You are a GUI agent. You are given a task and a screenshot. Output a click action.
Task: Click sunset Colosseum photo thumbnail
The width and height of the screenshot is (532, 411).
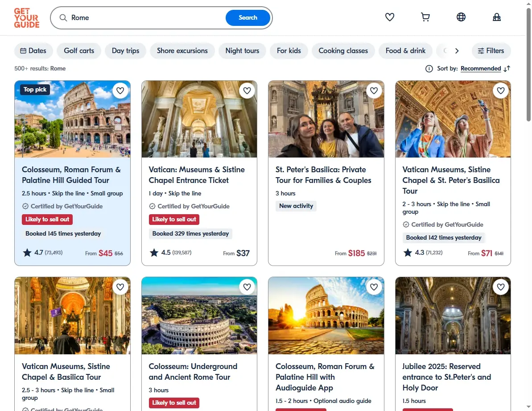tap(326, 316)
